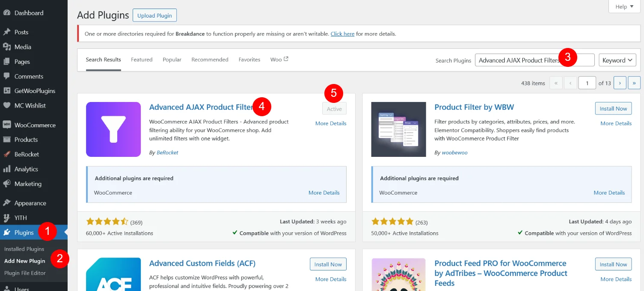Click the Posts pin icon
The height and width of the screenshot is (291, 644).
(x=7, y=32)
